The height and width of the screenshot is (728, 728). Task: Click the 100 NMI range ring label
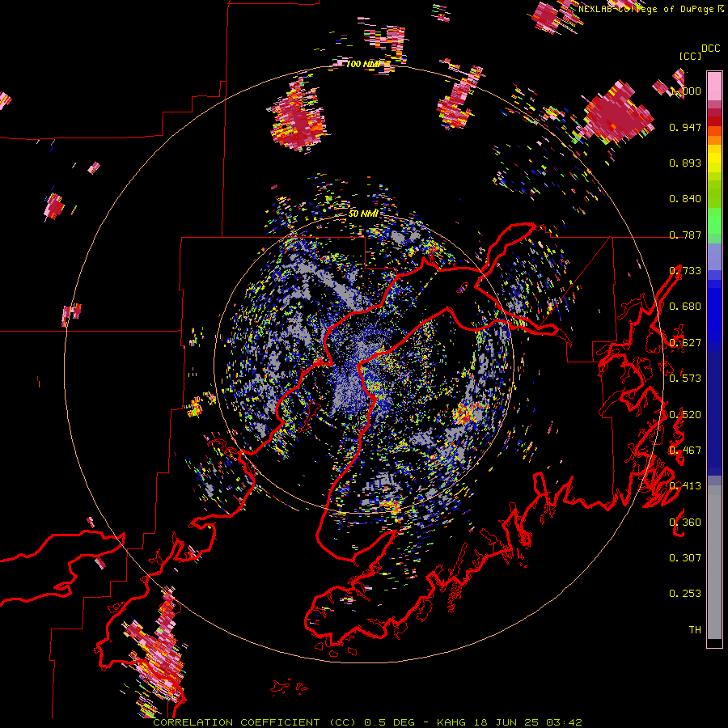tap(362, 64)
